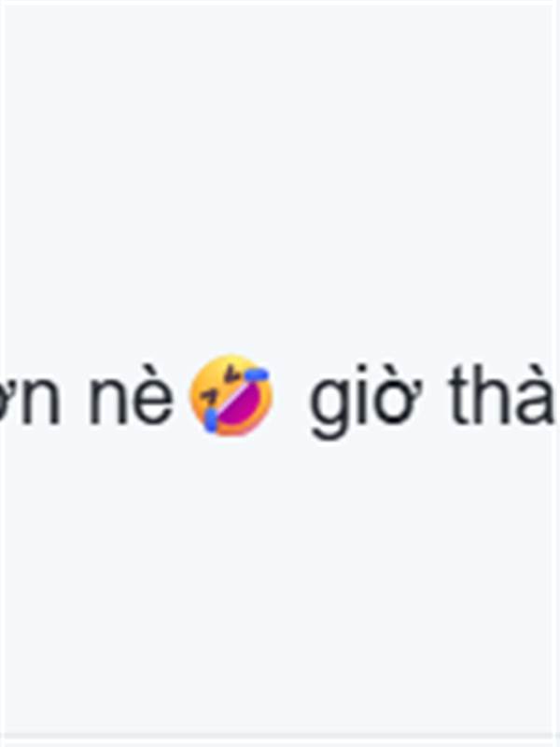Image resolution: width=560 pixels, height=747 pixels.
Task: Click the space between emoji and "giờ"
Action: point(291,395)
